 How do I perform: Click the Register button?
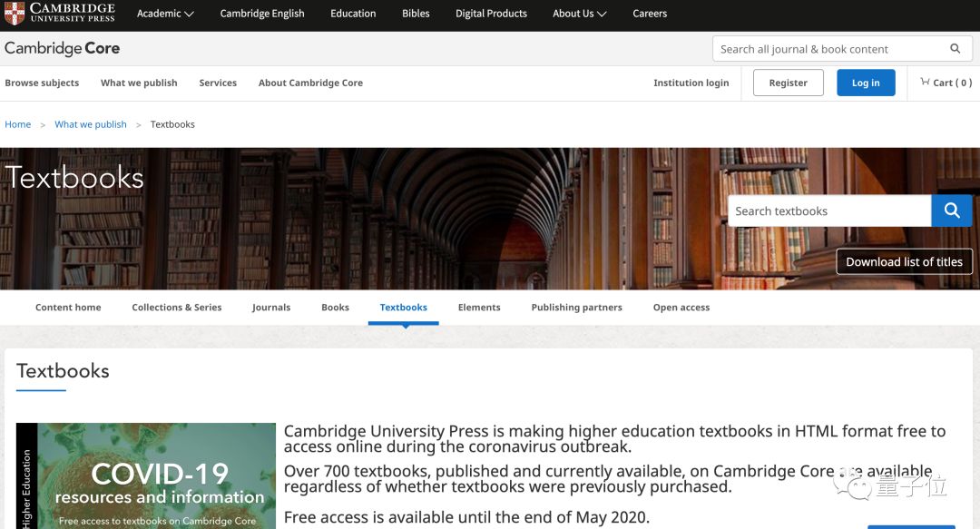pos(788,83)
